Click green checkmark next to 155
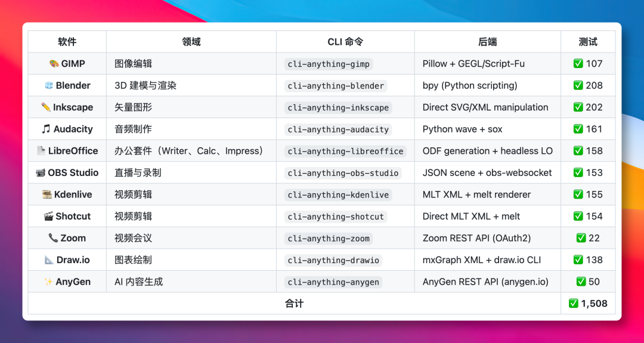The image size is (644, 343). 578,194
